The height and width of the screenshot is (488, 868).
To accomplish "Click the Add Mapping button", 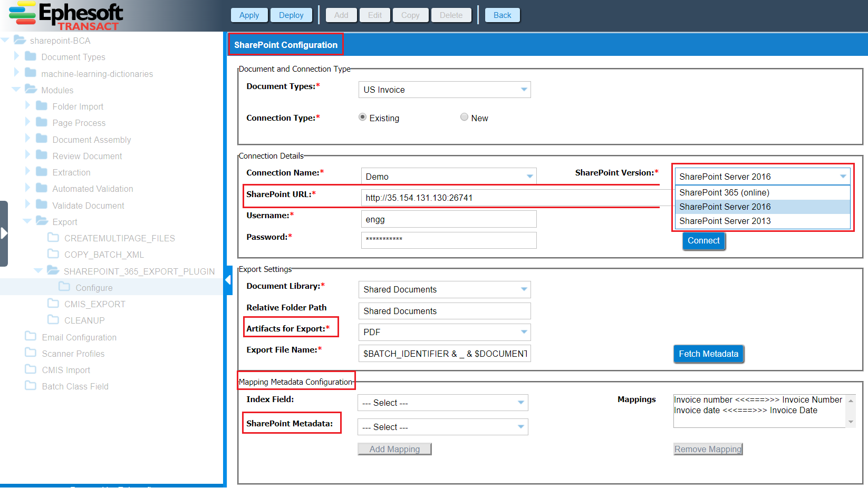I will pyautogui.click(x=394, y=449).
